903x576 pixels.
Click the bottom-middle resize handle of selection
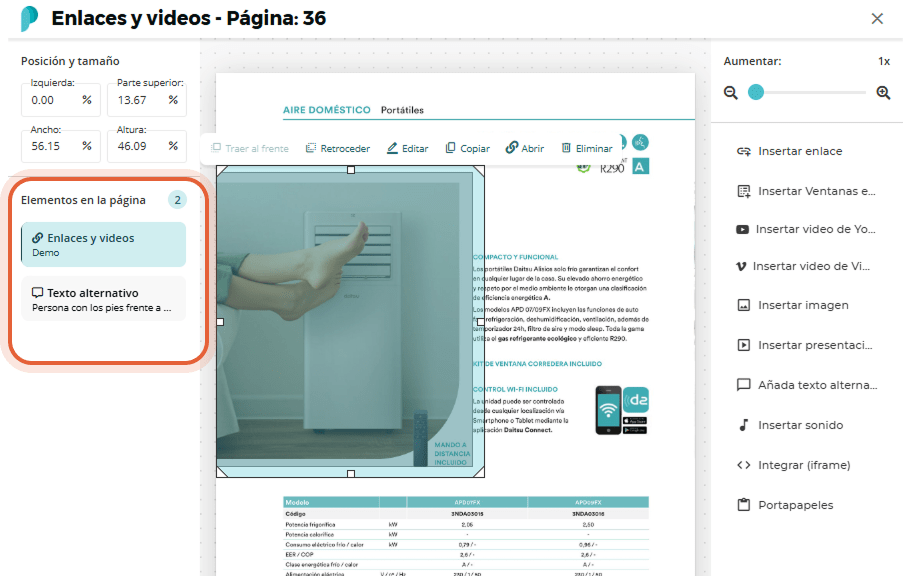click(x=351, y=473)
